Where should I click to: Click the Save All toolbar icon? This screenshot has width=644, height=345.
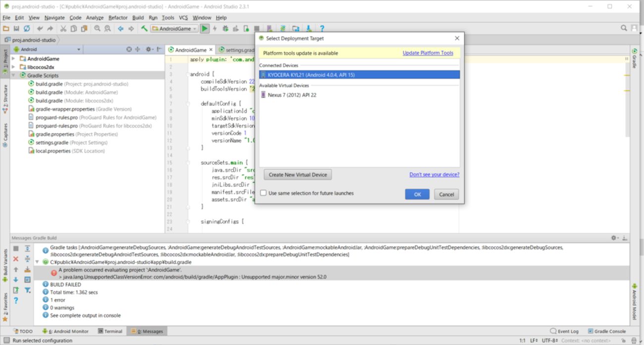16,29
